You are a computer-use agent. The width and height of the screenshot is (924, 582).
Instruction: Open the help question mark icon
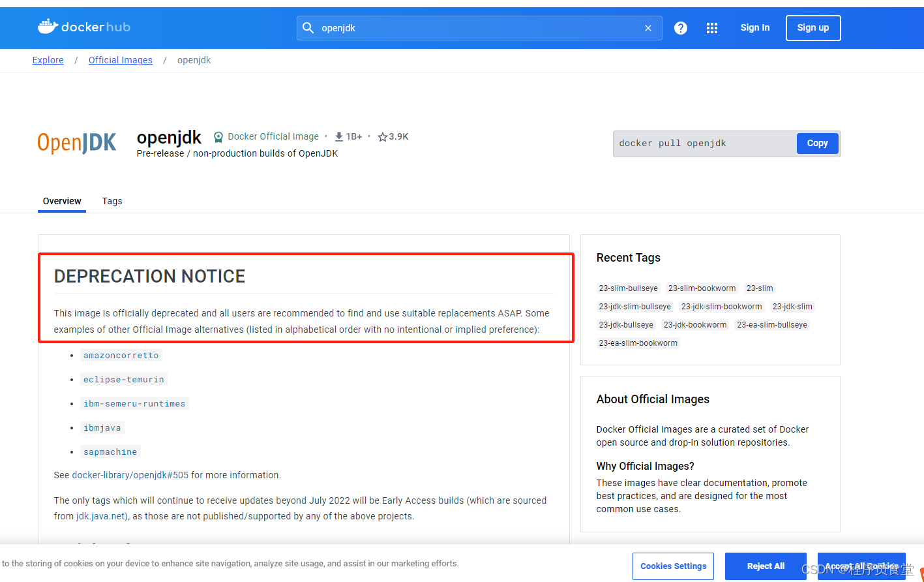coord(681,28)
